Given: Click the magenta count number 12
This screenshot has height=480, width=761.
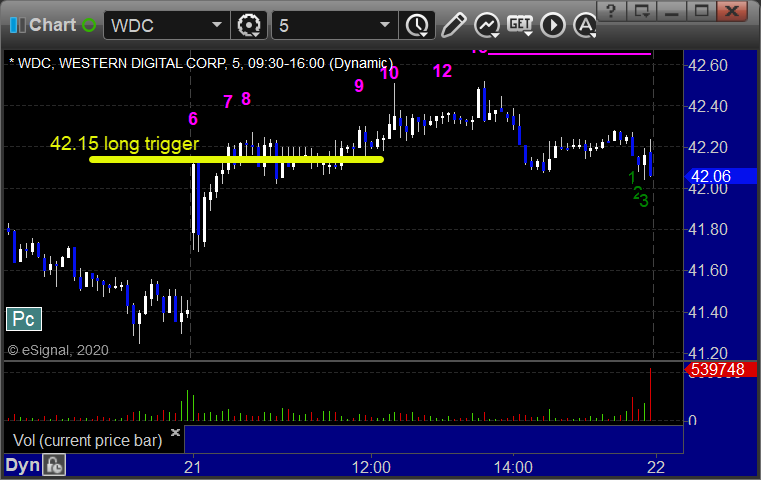Looking at the screenshot, I should coord(442,71).
